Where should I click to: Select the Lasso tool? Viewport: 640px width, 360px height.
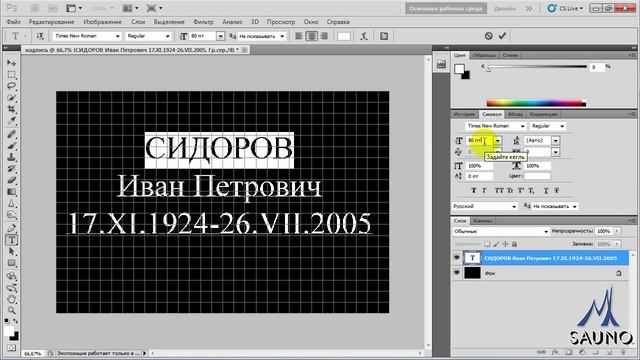coord(11,86)
